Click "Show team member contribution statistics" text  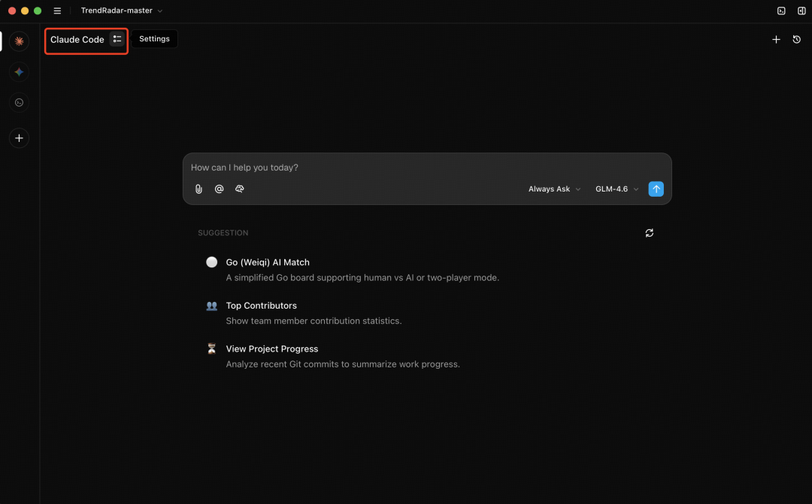click(x=314, y=321)
